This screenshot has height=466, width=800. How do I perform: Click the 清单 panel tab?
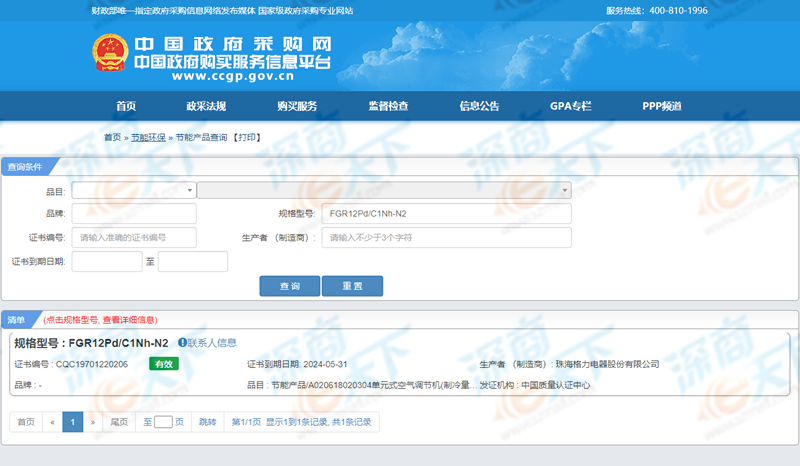coord(16,320)
